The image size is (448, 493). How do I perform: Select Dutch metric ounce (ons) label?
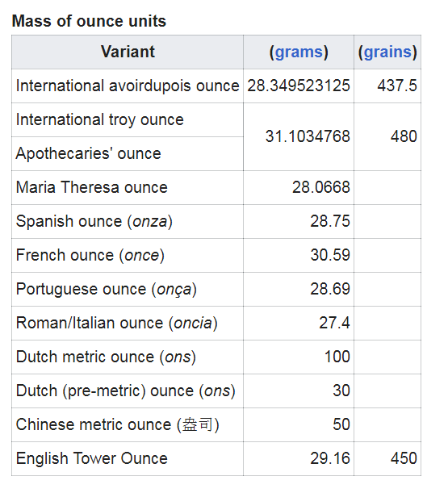[106, 357]
